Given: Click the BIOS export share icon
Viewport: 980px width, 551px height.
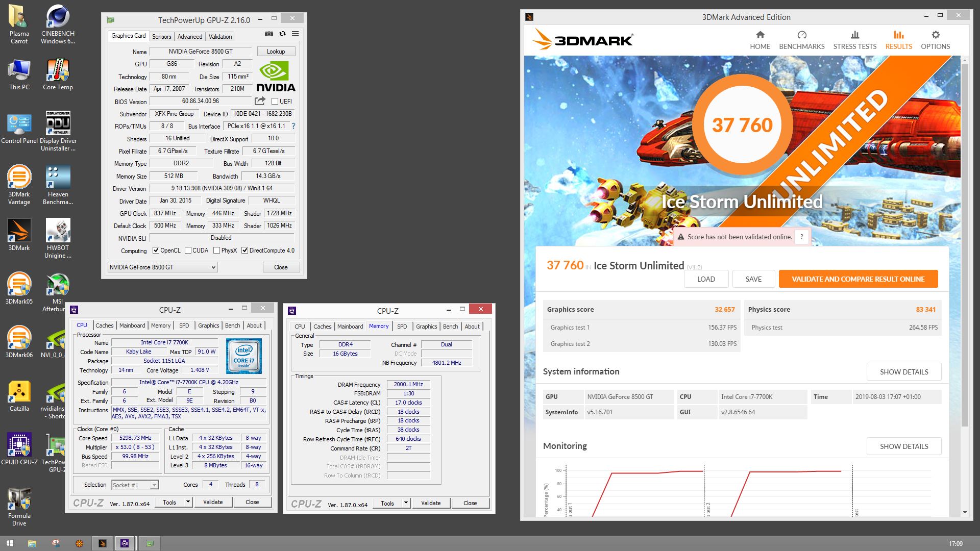Looking at the screenshot, I should [260, 101].
